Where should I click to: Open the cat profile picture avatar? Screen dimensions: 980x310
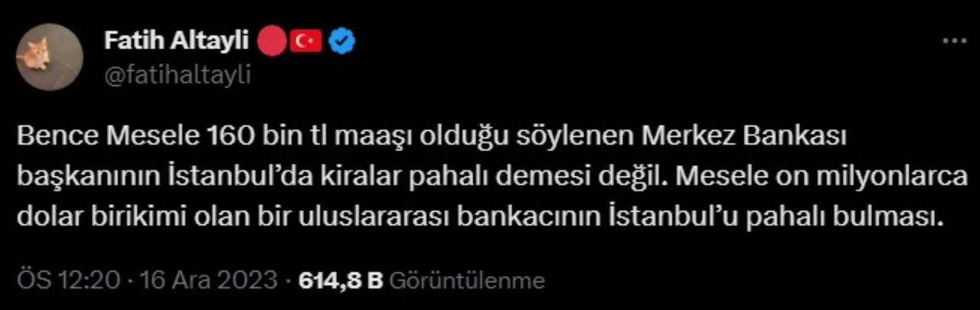[49, 57]
